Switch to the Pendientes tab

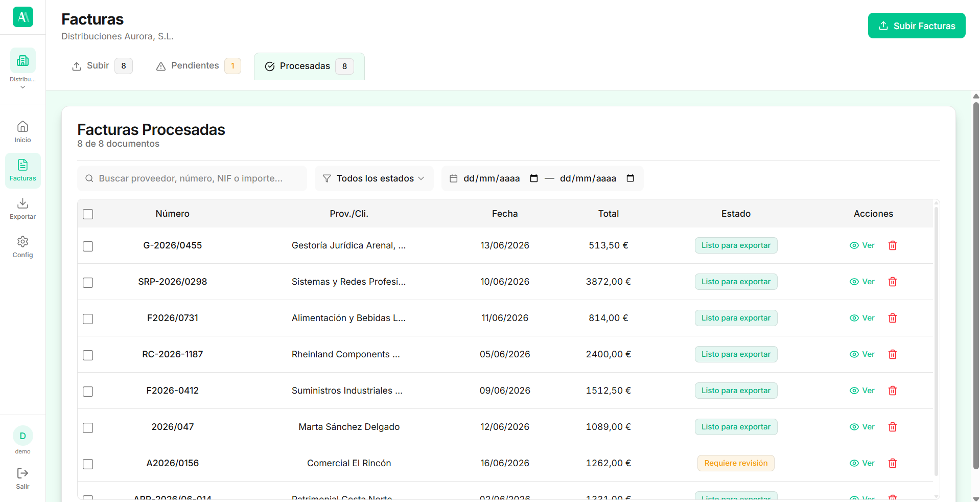[198, 66]
